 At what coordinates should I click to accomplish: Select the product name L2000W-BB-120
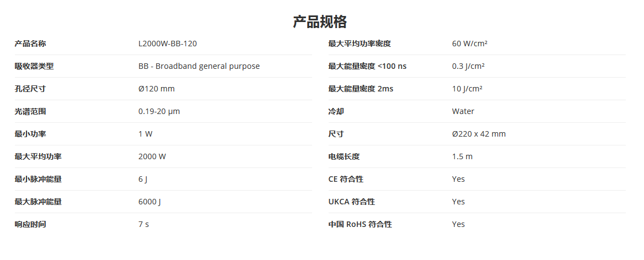[x=168, y=44]
